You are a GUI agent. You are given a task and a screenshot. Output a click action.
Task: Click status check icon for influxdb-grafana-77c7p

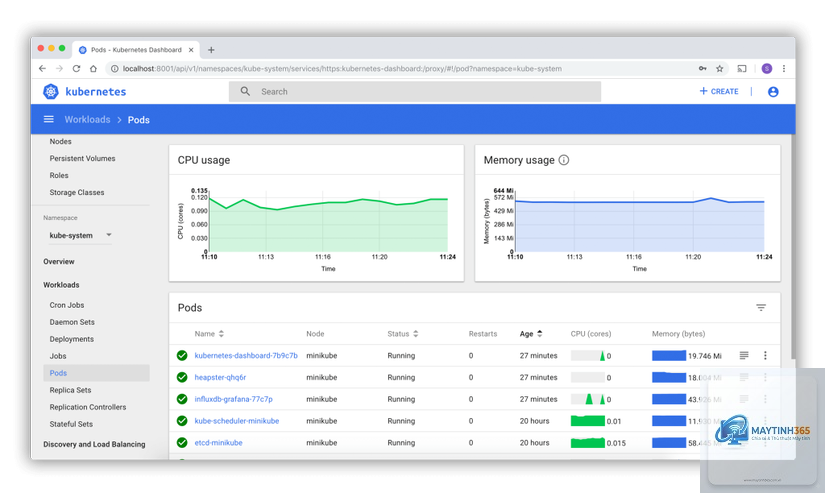(182, 399)
